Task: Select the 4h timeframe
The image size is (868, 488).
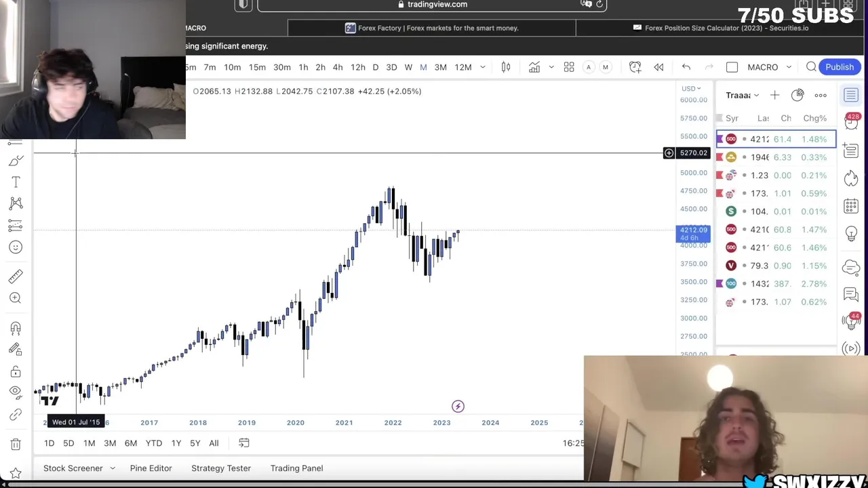Action: (338, 67)
